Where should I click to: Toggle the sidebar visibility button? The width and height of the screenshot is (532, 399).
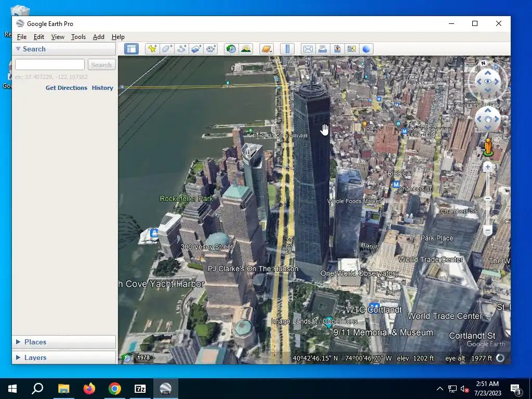pos(131,49)
